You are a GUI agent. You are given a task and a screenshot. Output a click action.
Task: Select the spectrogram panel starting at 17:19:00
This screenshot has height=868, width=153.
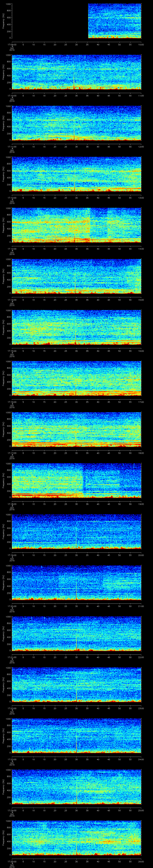click(77, 531)
